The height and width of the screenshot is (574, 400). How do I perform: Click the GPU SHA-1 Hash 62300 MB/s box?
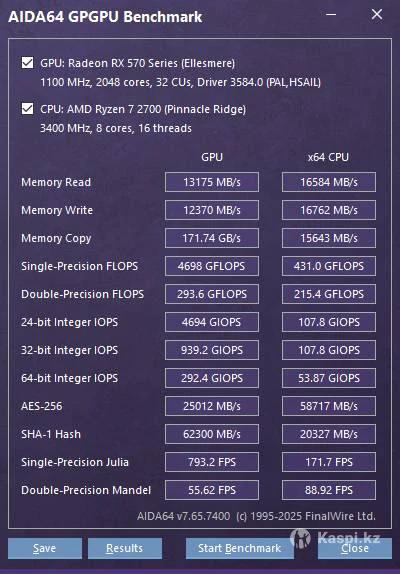(x=212, y=434)
